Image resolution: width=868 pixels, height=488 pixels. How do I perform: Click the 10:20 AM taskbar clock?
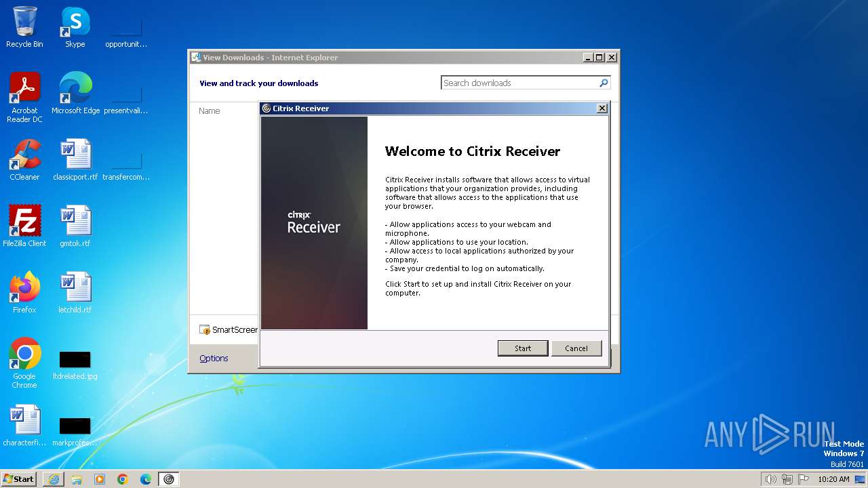833,479
